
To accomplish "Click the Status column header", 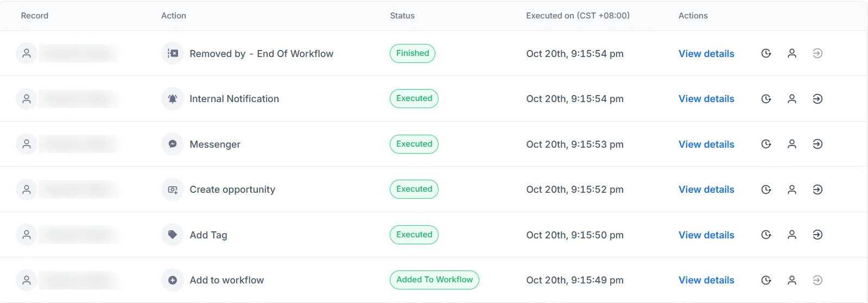I will click(x=402, y=16).
